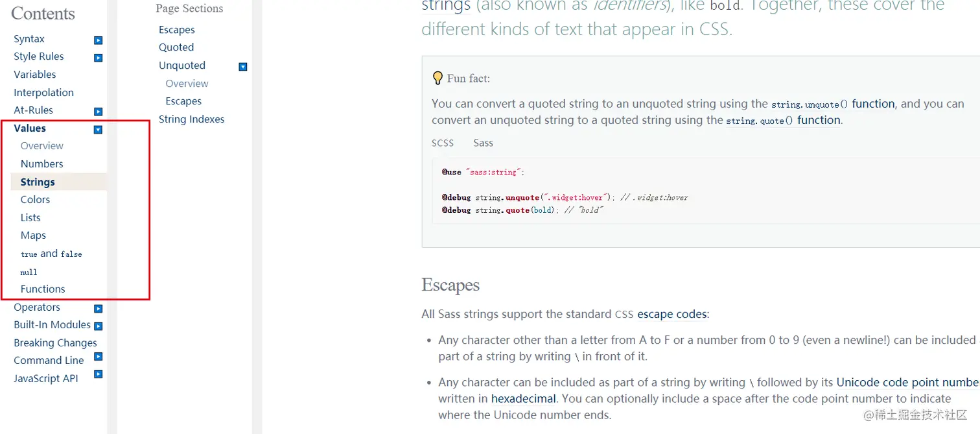This screenshot has height=434, width=980.
Task: Open the Numbers page in sidebar
Action: click(x=41, y=164)
